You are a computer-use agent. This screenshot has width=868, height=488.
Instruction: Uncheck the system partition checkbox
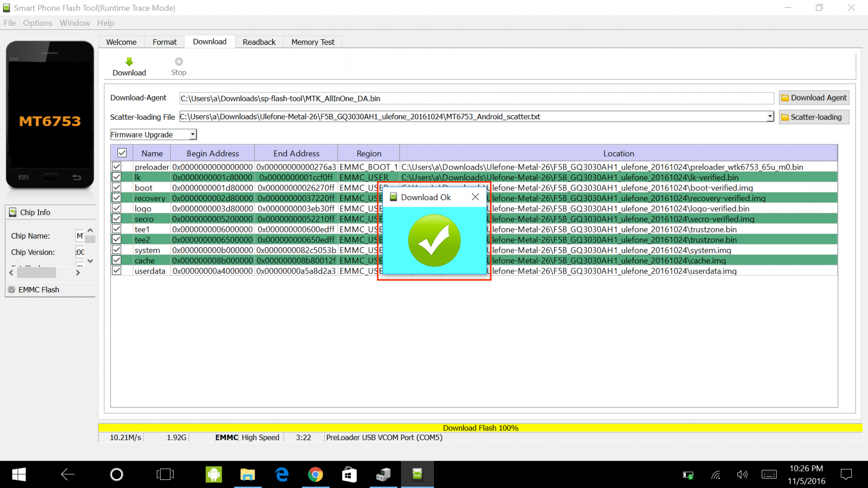coord(117,250)
